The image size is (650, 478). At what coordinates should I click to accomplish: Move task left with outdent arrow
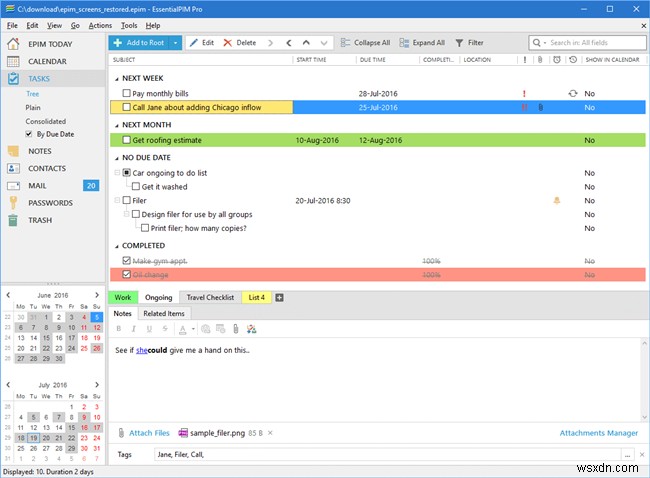(289, 43)
